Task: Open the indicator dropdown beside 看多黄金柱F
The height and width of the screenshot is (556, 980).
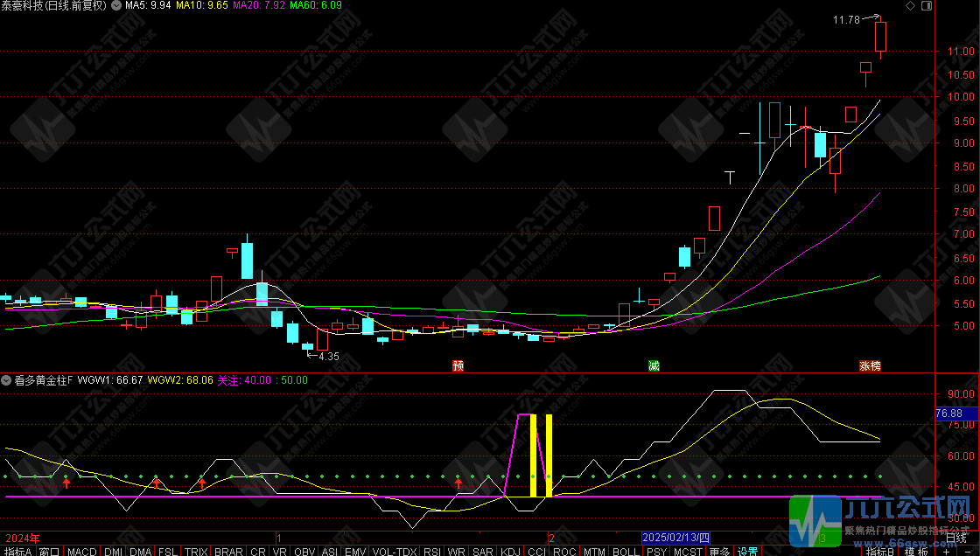Action: [7, 380]
